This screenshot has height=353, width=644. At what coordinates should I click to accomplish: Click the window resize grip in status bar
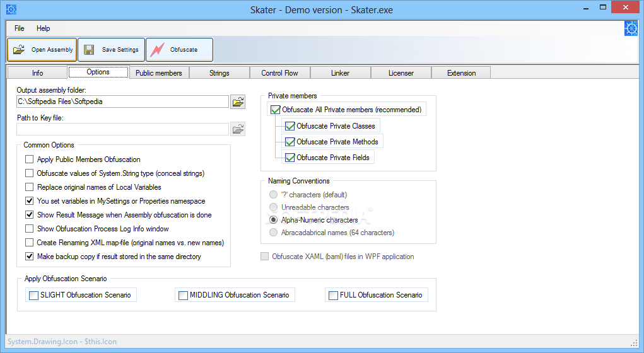coord(634,343)
